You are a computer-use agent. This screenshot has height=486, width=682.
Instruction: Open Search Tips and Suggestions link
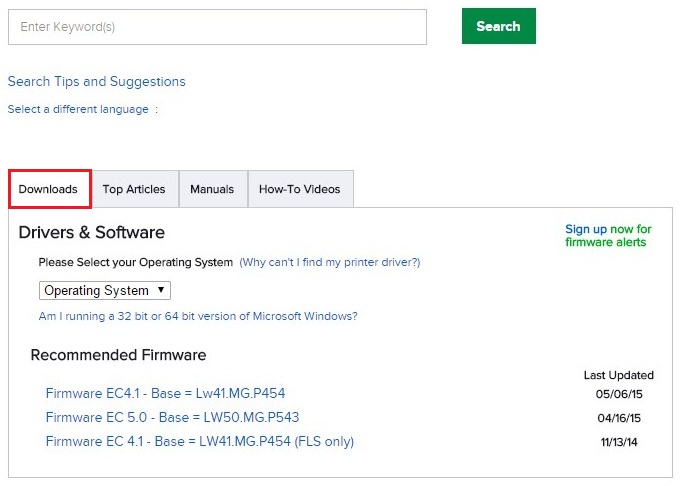(97, 82)
